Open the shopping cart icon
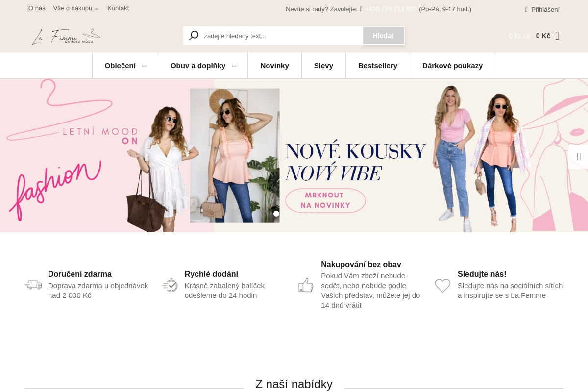 [557, 36]
